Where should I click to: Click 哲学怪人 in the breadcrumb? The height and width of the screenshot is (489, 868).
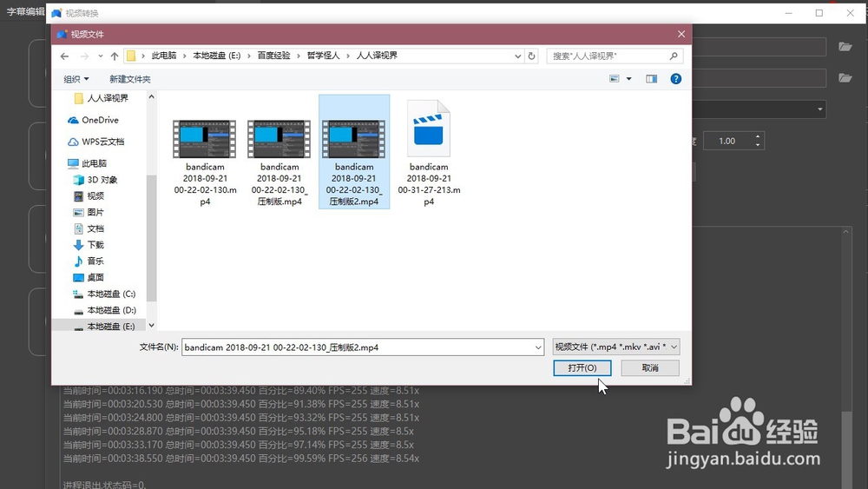pyautogui.click(x=323, y=56)
